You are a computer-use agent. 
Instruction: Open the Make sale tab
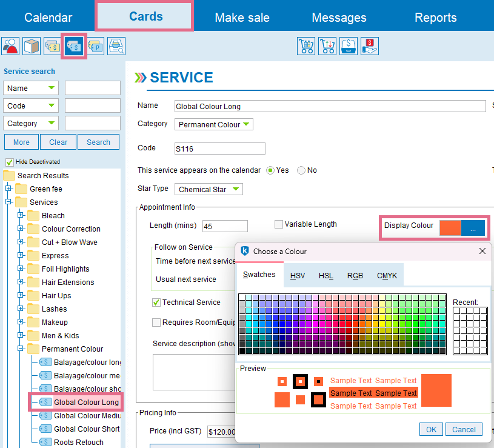[x=242, y=18]
